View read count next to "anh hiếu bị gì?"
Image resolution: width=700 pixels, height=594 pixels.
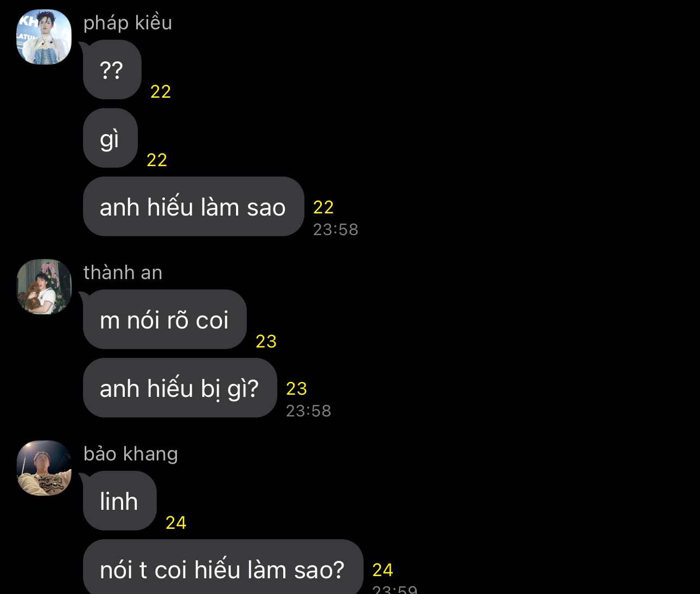point(296,388)
